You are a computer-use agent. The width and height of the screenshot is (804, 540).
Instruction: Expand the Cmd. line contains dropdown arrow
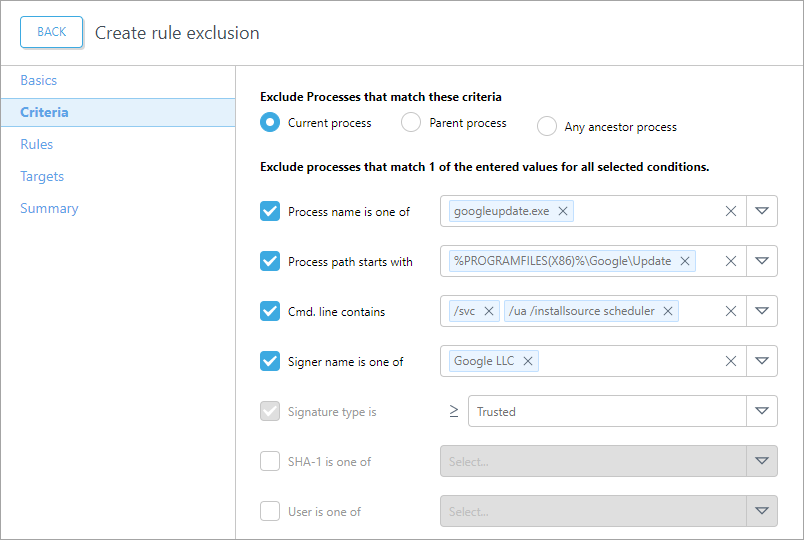tap(762, 311)
